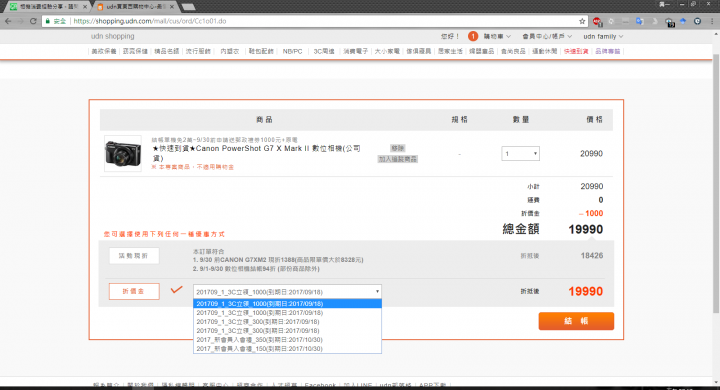Open a new browser tab

(x=188, y=7)
